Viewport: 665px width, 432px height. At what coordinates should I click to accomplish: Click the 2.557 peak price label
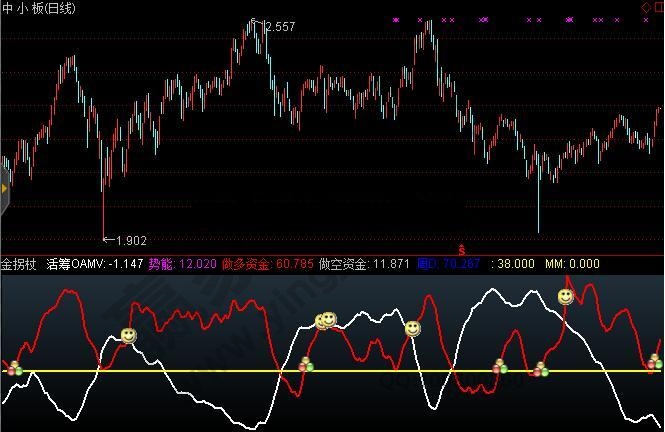[x=278, y=26]
